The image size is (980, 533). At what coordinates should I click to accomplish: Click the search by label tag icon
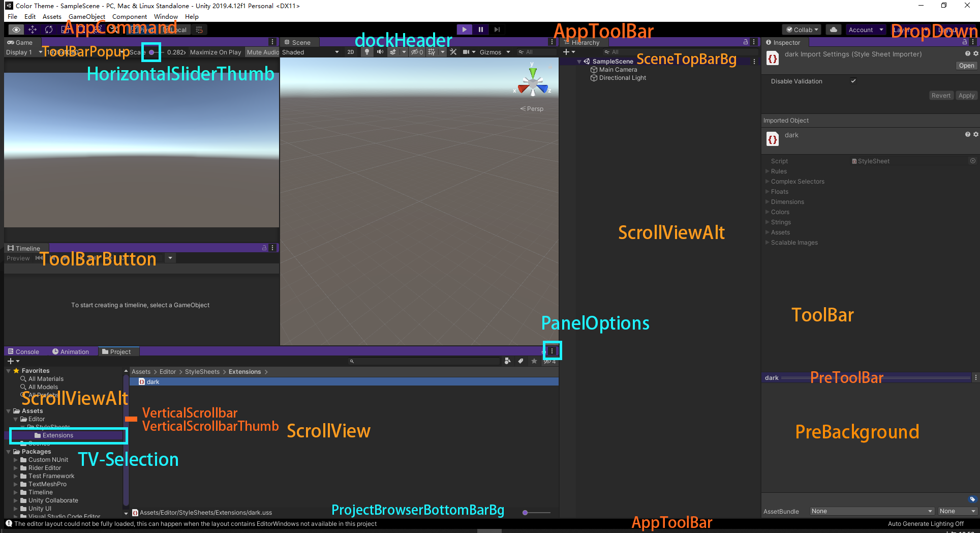pyautogui.click(x=520, y=361)
